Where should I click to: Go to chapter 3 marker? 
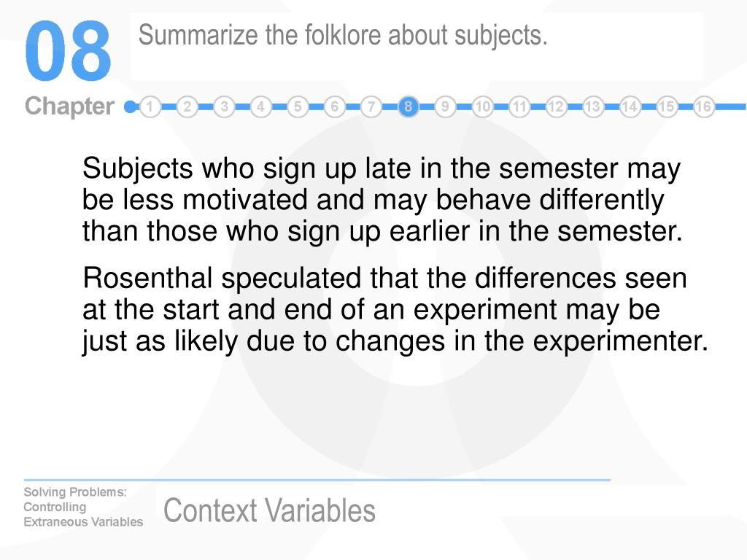pyautogui.click(x=224, y=106)
